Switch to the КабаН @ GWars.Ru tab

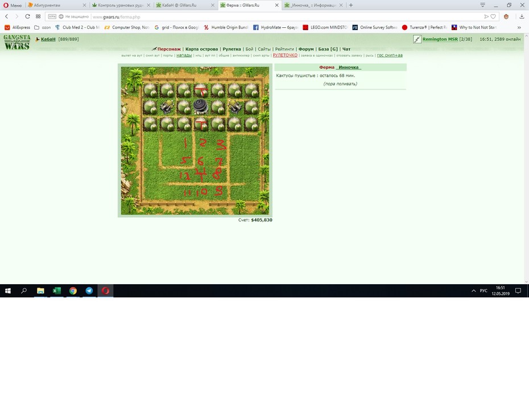(185, 5)
